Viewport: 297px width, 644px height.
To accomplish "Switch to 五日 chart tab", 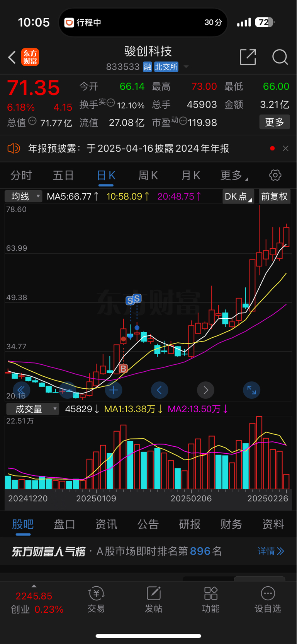I will [x=63, y=176].
